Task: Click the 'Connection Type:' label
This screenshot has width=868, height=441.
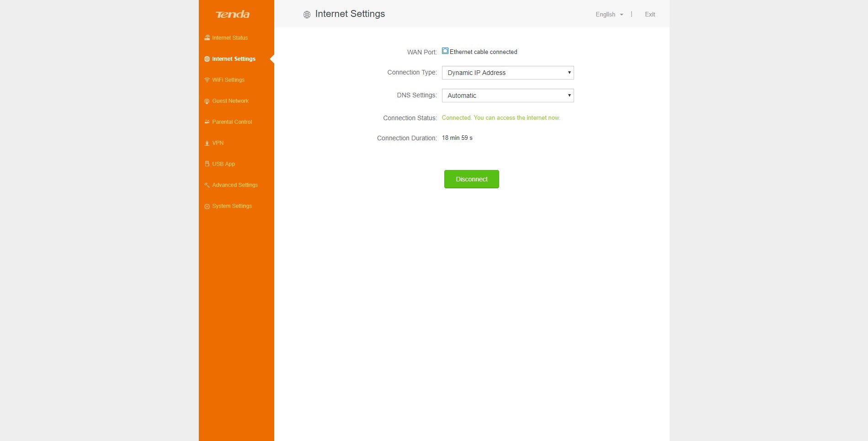Action: (x=412, y=72)
